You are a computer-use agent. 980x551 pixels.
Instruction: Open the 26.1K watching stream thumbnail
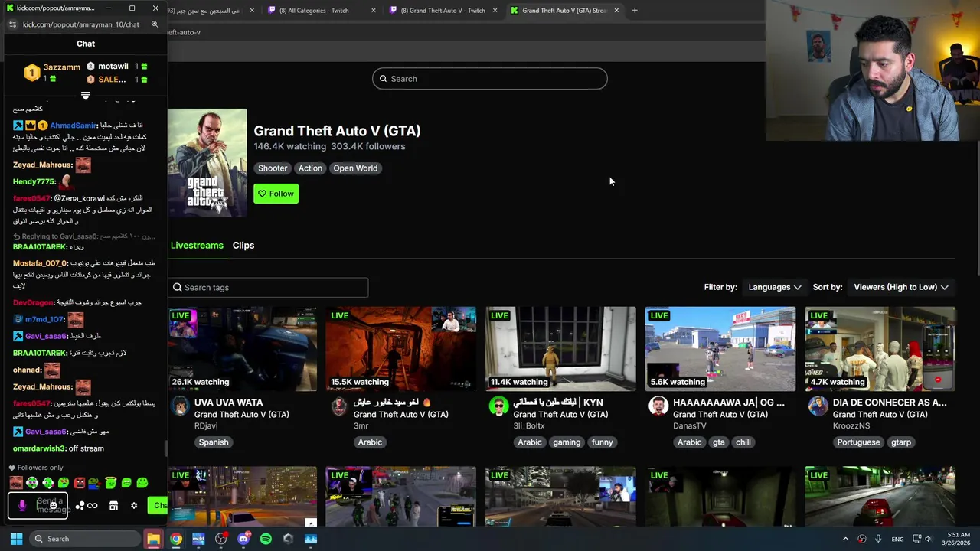pos(242,349)
